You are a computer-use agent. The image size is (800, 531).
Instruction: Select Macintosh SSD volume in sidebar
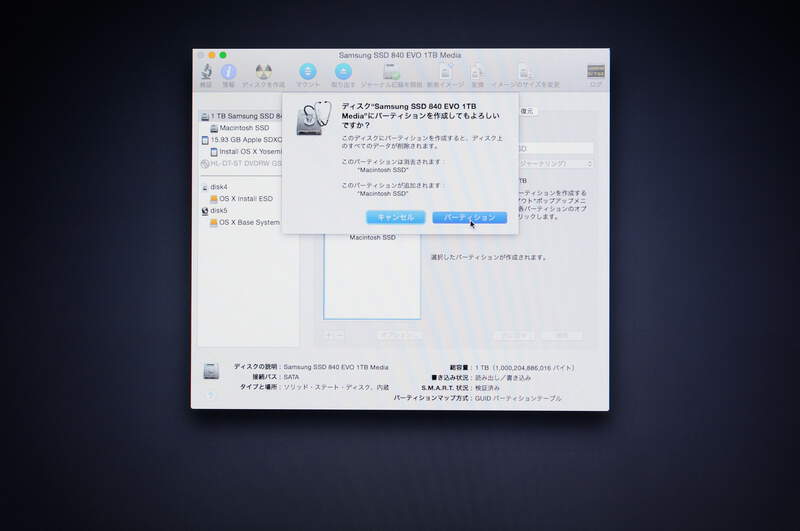click(239, 128)
